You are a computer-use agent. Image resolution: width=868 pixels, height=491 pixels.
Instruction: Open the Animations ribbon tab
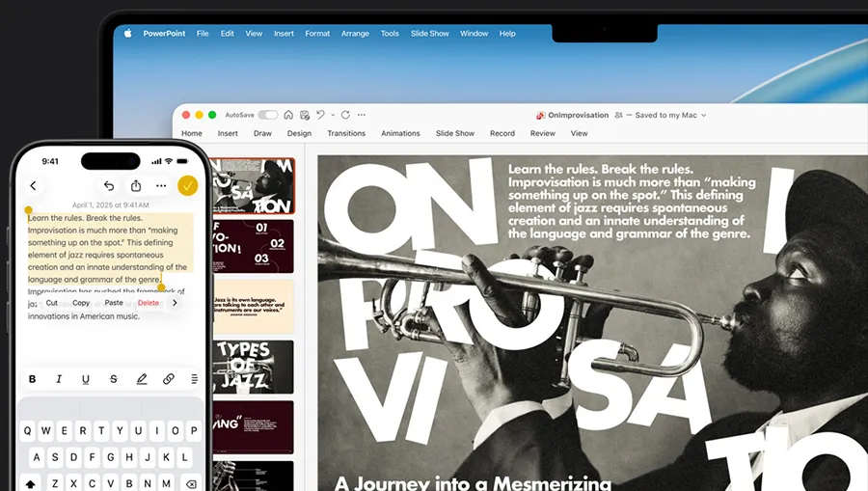click(x=400, y=133)
